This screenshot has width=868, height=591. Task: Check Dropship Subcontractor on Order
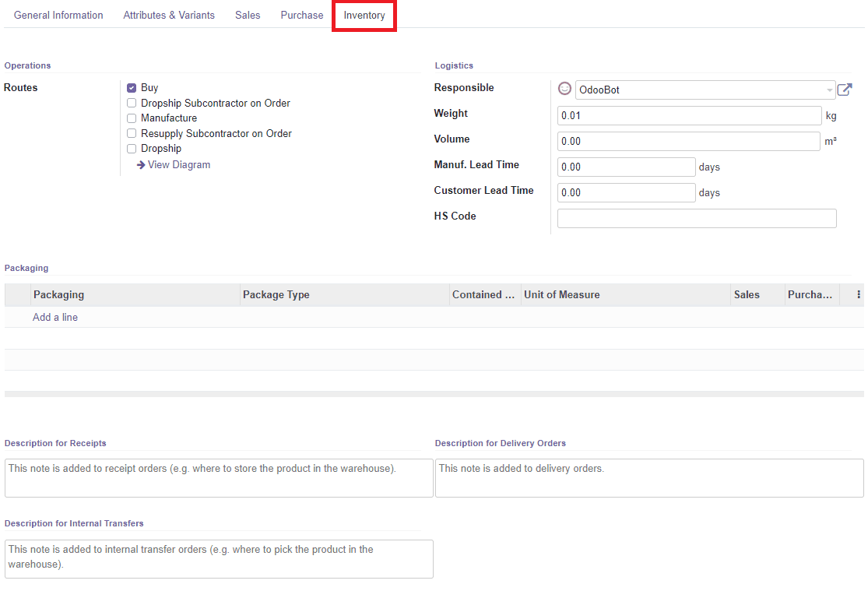click(x=132, y=103)
